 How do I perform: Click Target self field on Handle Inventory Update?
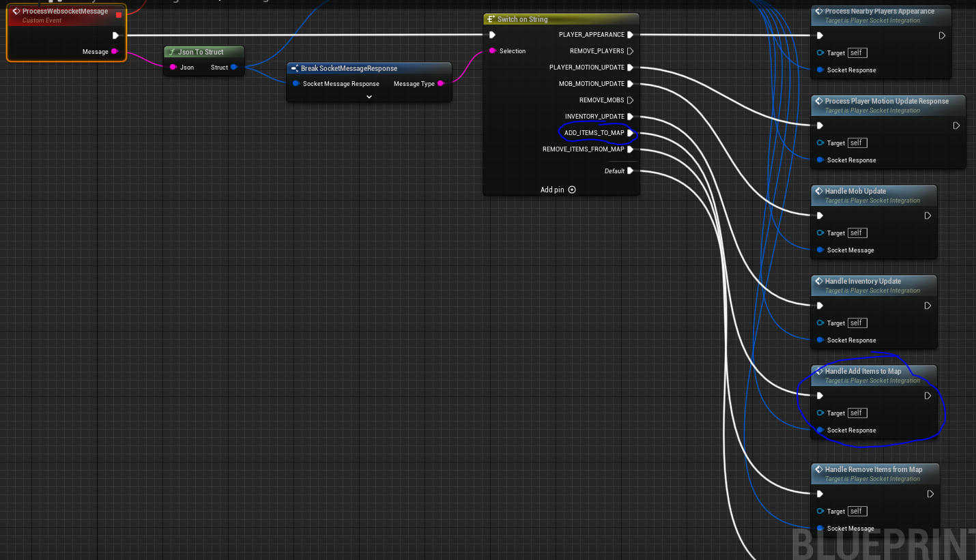click(857, 323)
